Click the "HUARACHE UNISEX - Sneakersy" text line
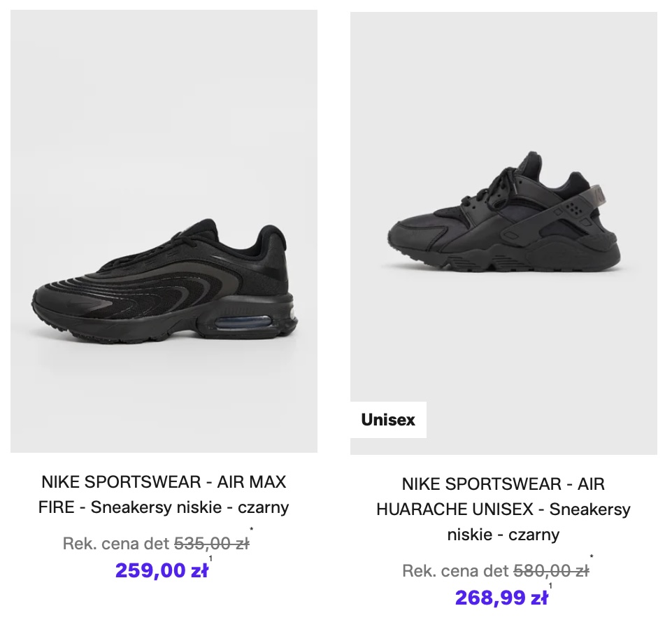672x620 pixels. tap(503, 509)
